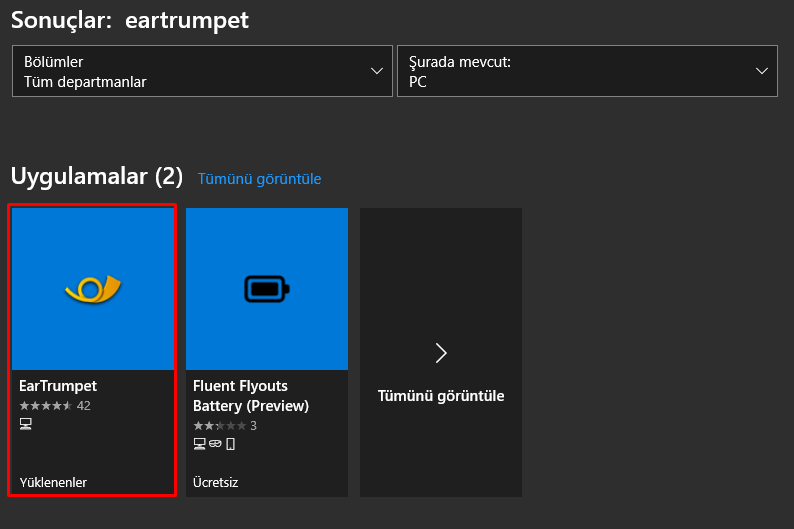Click the Fluent Flyouts star rating
This screenshot has width=794, height=529.
tap(219, 425)
